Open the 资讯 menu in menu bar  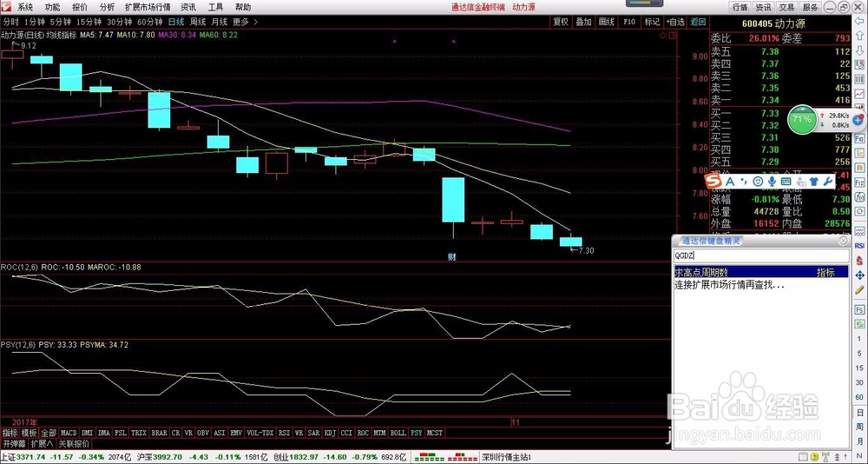pos(188,7)
